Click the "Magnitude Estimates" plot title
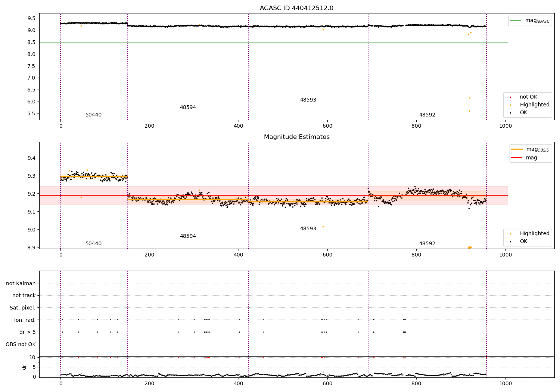Viewport: 560px width, 392px height. [x=296, y=137]
